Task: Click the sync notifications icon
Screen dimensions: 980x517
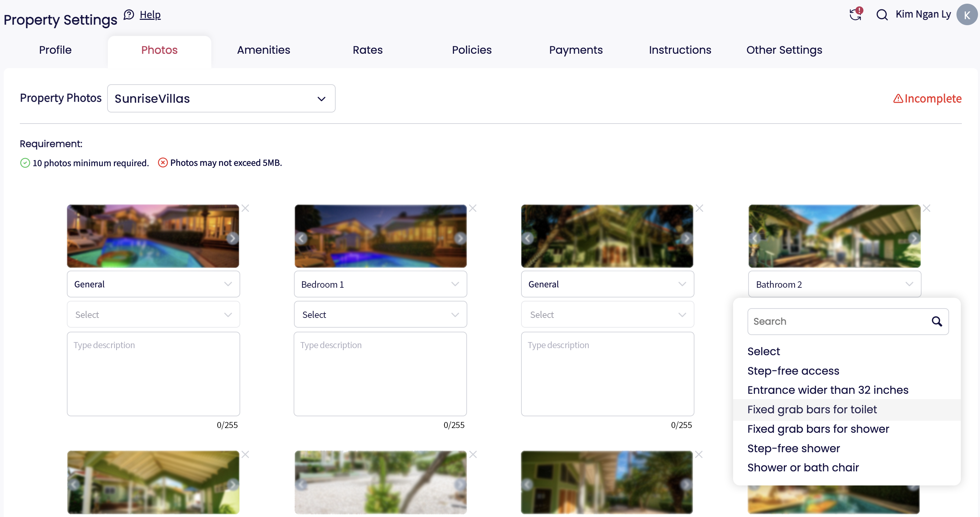Action: (x=855, y=14)
